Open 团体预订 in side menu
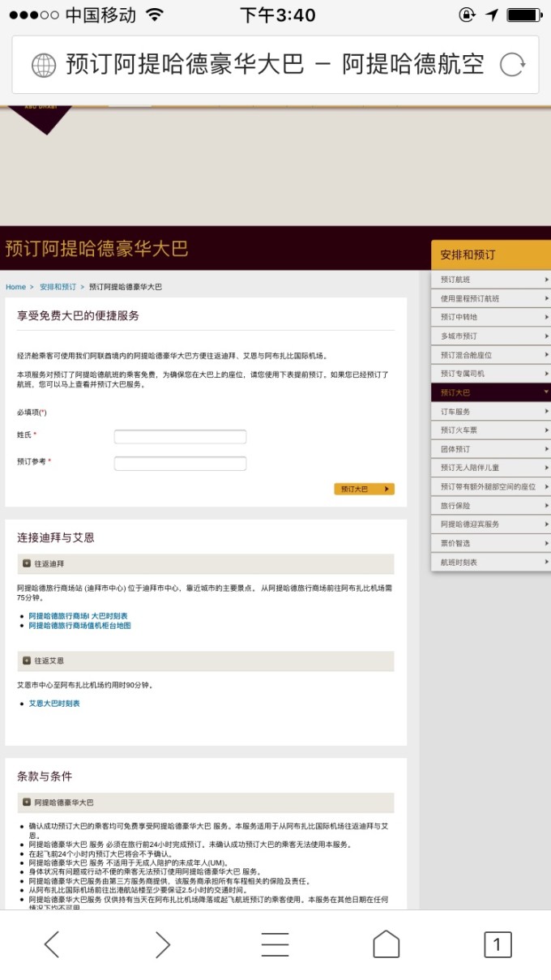The width and height of the screenshot is (551, 980). tap(491, 449)
